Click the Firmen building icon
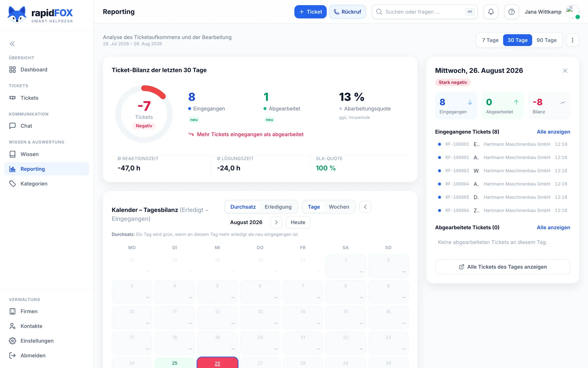The image size is (588, 368). [x=12, y=311]
